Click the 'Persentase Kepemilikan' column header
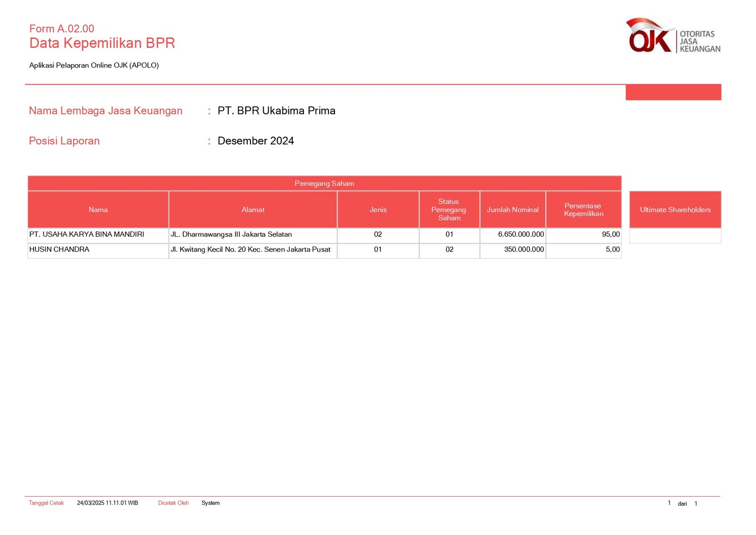 click(x=583, y=210)
